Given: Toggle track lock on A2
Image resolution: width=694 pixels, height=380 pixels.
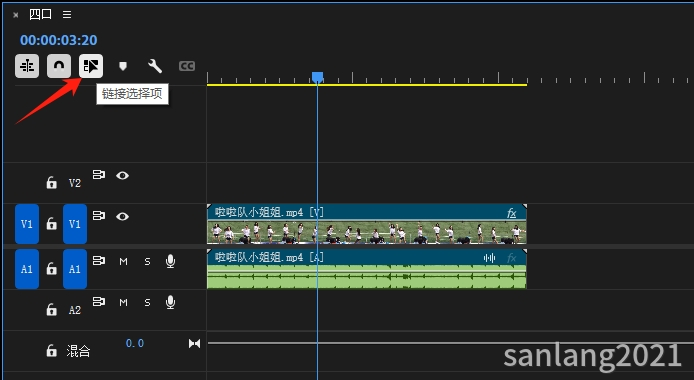Looking at the screenshot, I should [52, 309].
